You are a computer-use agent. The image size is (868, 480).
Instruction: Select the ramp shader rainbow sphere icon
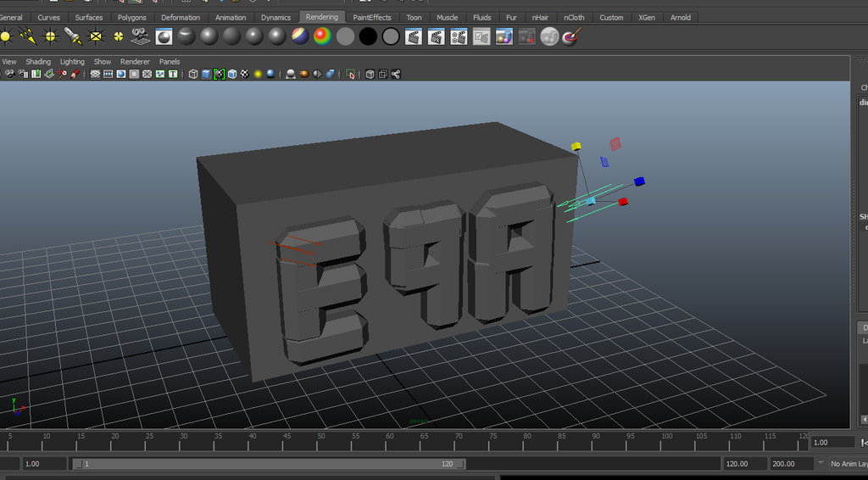click(x=322, y=36)
